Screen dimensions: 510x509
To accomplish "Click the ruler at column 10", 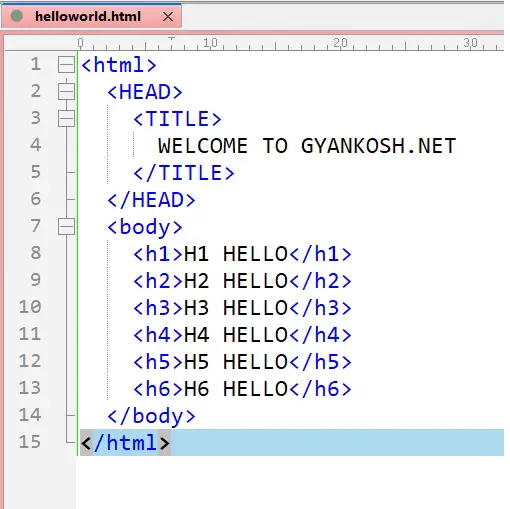I will (x=210, y=43).
